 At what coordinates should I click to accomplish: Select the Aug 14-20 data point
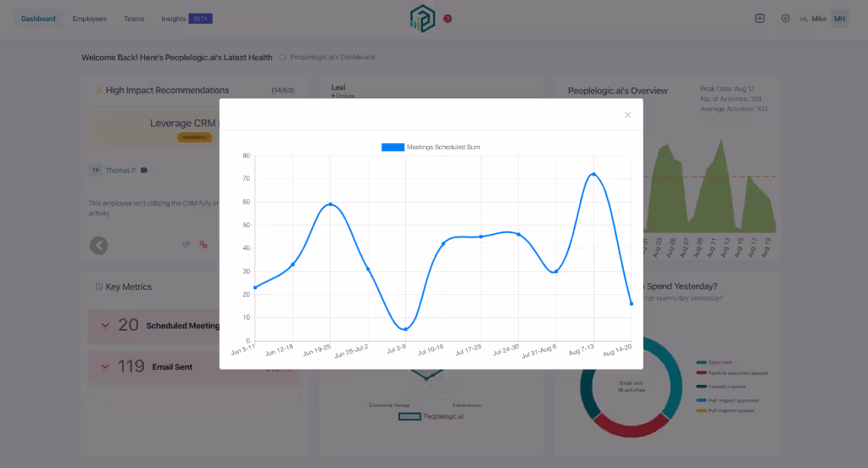(x=631, y=304)
